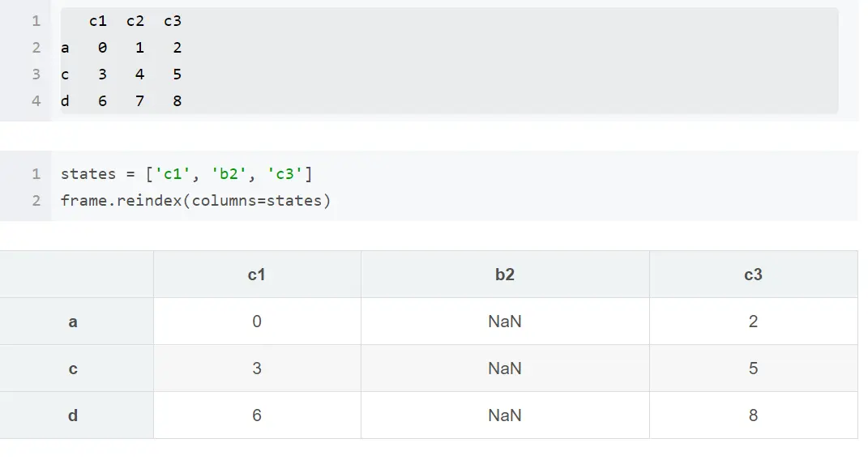Click the output row starting with d
The width and height of the screenshot is (868, 460).
pos(122,101)
